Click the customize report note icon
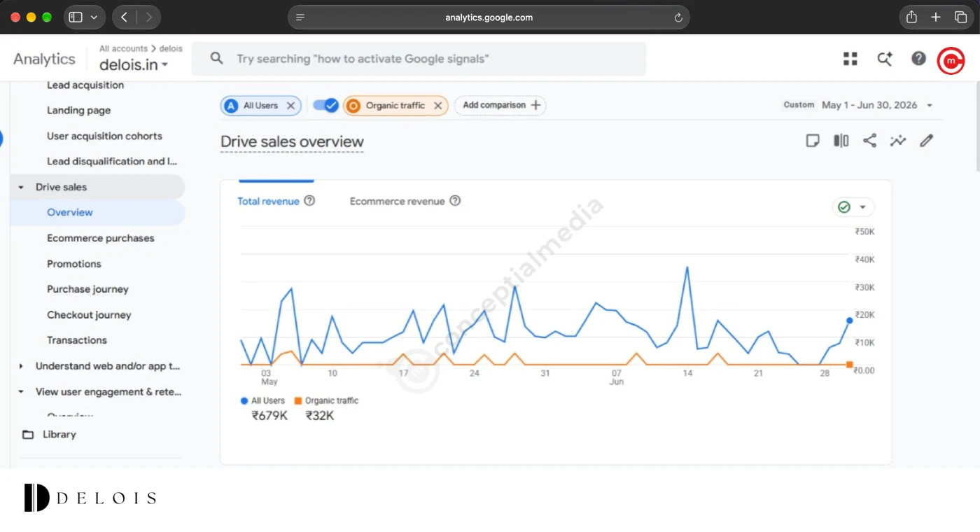The width and height of the screenshot is (980, 532). pyautogui.click(x=813, y=141)
